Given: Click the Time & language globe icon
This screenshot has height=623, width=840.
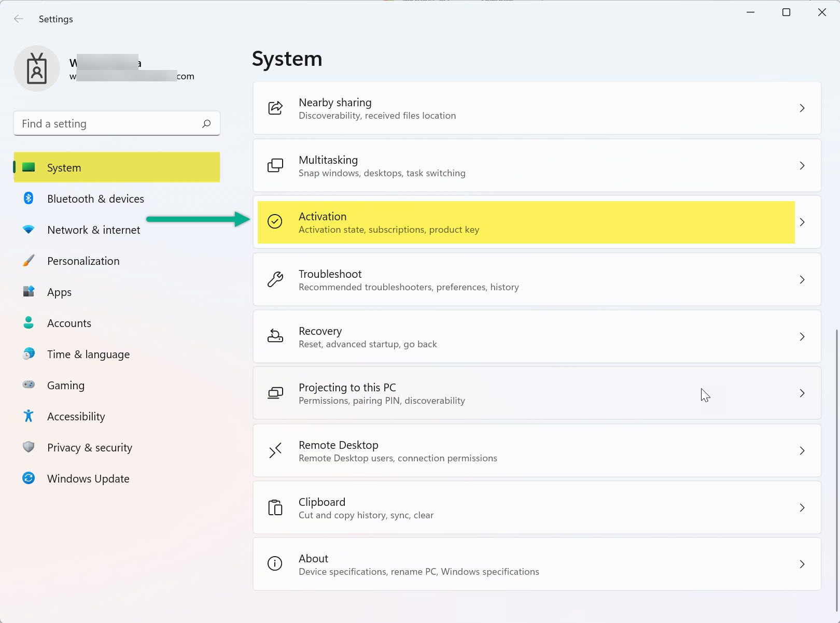Looking at the screenshot, I should [x=29, y=354].
